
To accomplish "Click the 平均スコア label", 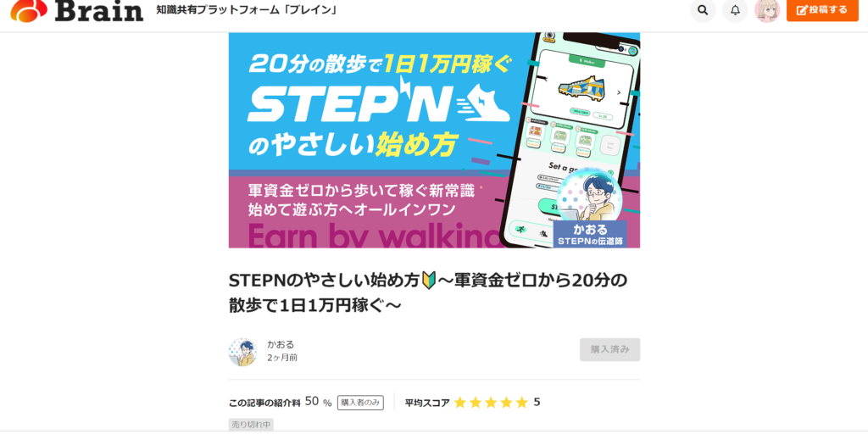I will [427, 403].
